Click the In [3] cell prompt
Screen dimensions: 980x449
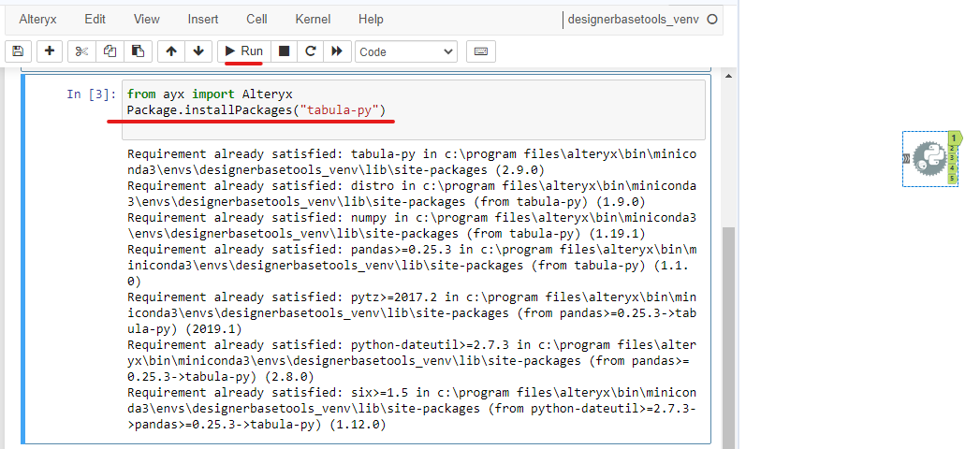[x=91, y=94]
